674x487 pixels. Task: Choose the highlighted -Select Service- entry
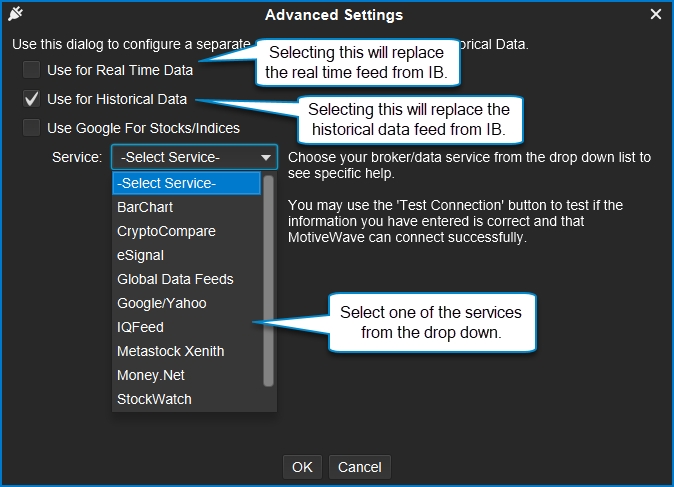pyautogui.click(x=187, y=183)
